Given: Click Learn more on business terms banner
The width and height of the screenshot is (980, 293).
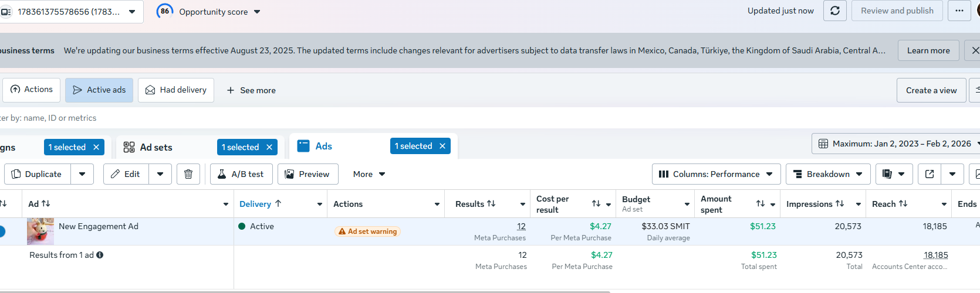Looking at the screenshot, I should coord(928,51).
